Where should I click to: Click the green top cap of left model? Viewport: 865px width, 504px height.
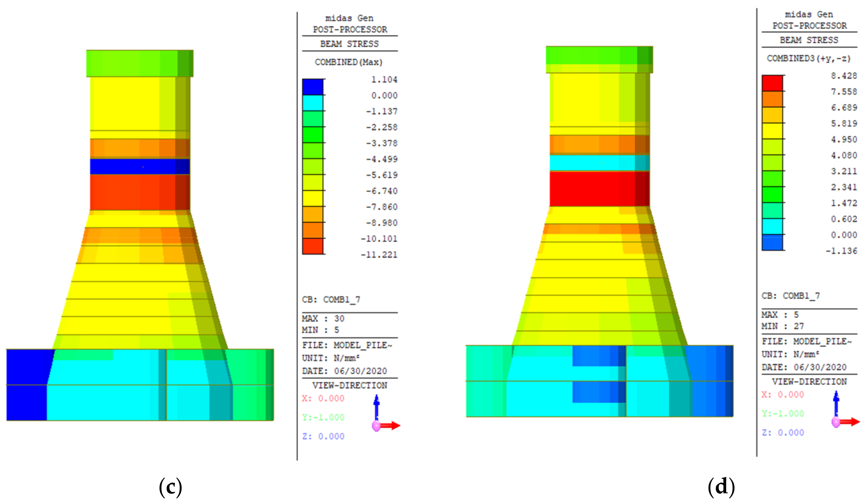tap(140, 63)
